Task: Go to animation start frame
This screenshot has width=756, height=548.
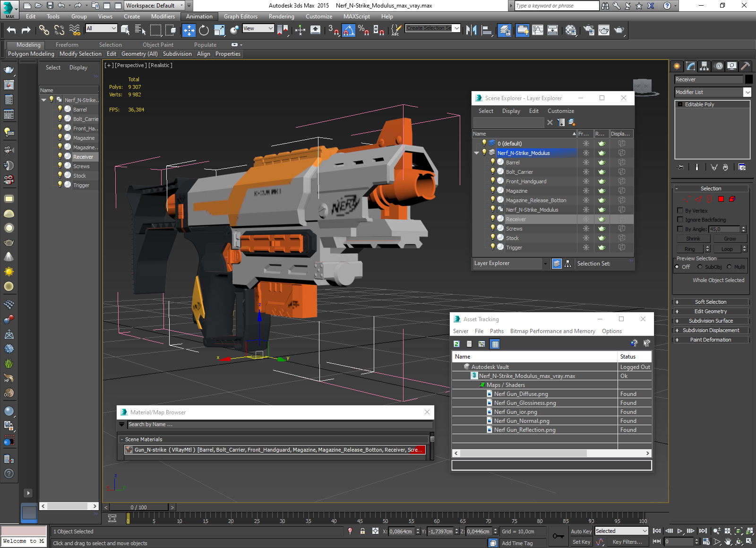Action: (x=657, y=531)
